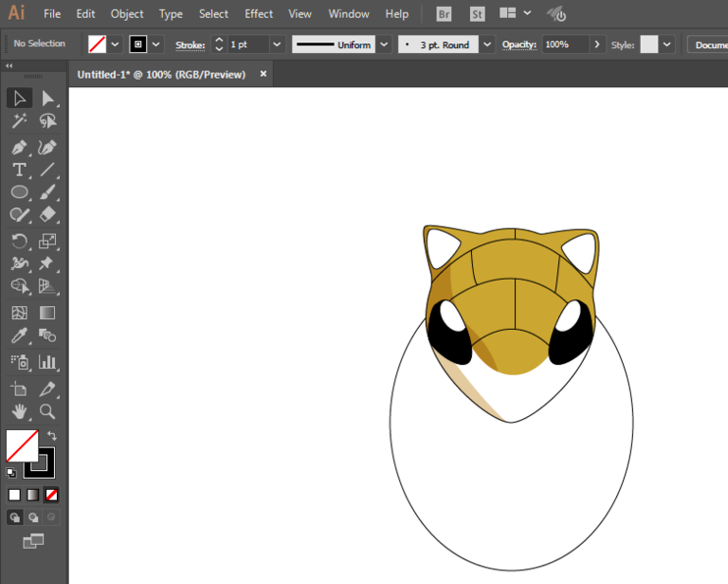This screenshot has width=728, height=584.
Task: Reset to default fill and stroke
Action: coord(11,473)
